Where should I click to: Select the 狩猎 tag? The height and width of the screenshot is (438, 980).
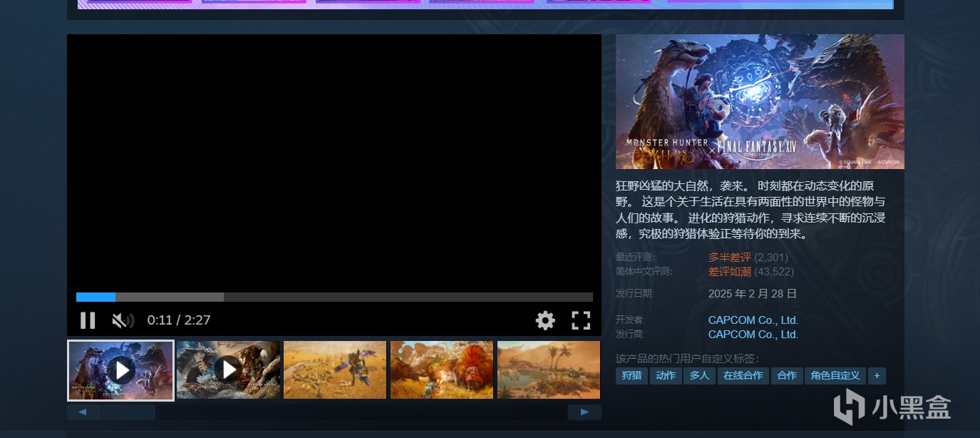[631, 376]
